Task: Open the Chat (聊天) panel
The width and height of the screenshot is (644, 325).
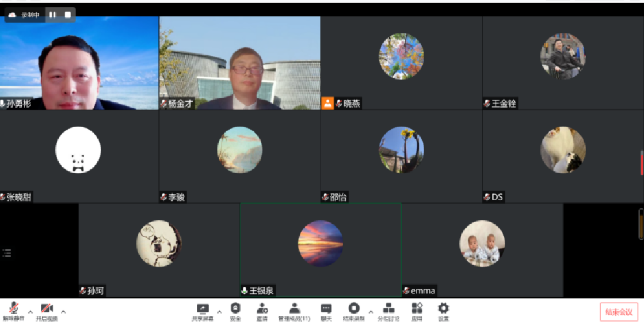Action: pos(326,311)
